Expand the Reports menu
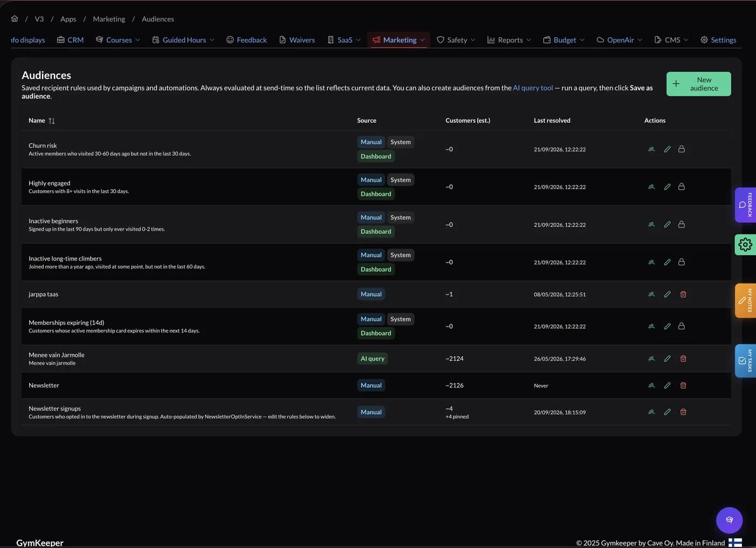This screenshot has height=548, width=756. 509,40
